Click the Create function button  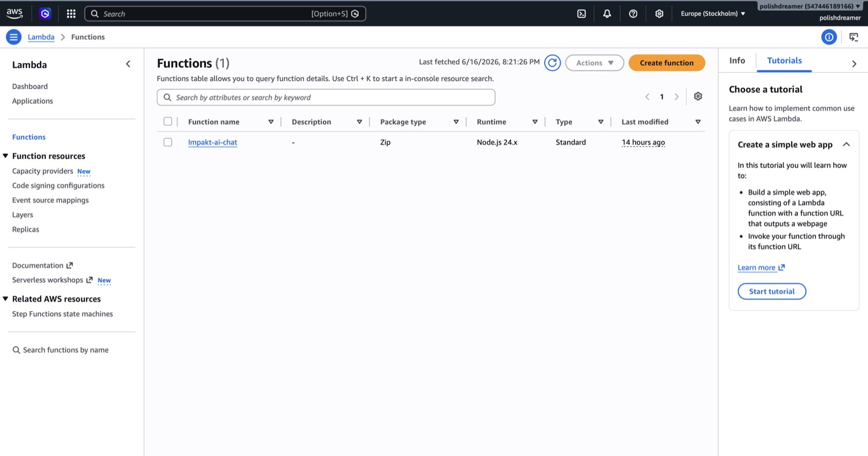click(x=667, y=62)
